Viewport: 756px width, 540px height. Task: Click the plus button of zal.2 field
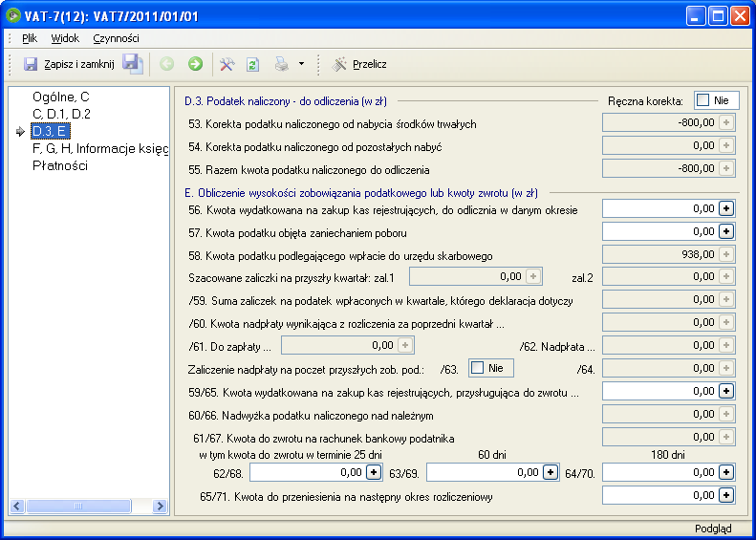pos(726,277)
